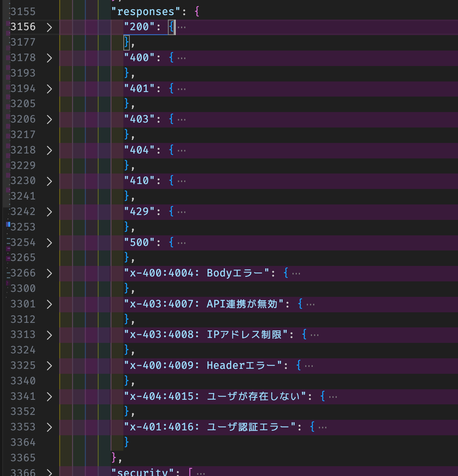Click the closing brace on line 3364

127,442
